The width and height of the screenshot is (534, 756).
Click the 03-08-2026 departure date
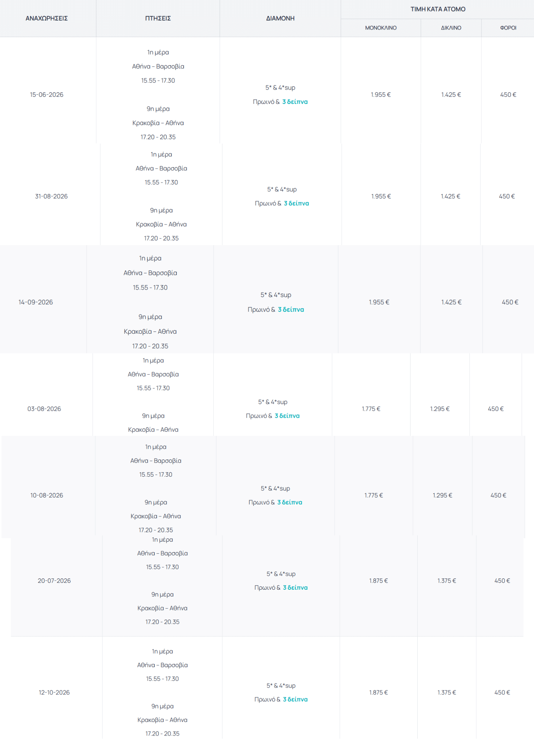coord(44,409)
